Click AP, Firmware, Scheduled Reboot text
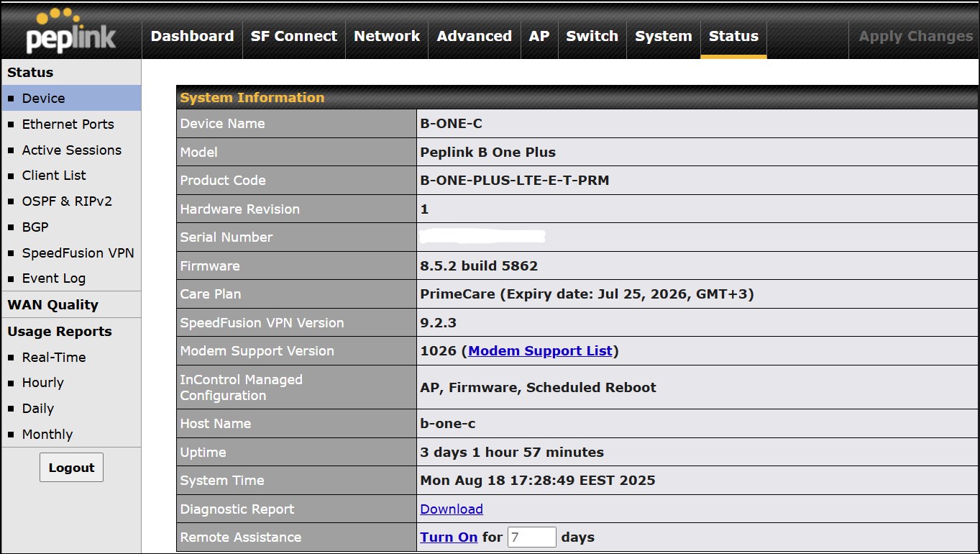Viewport: 980px width, 554px height. tap(538, 388)
